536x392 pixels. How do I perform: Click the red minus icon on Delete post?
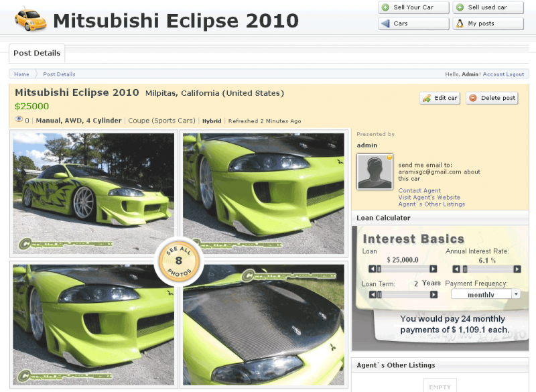pos(473,98)
